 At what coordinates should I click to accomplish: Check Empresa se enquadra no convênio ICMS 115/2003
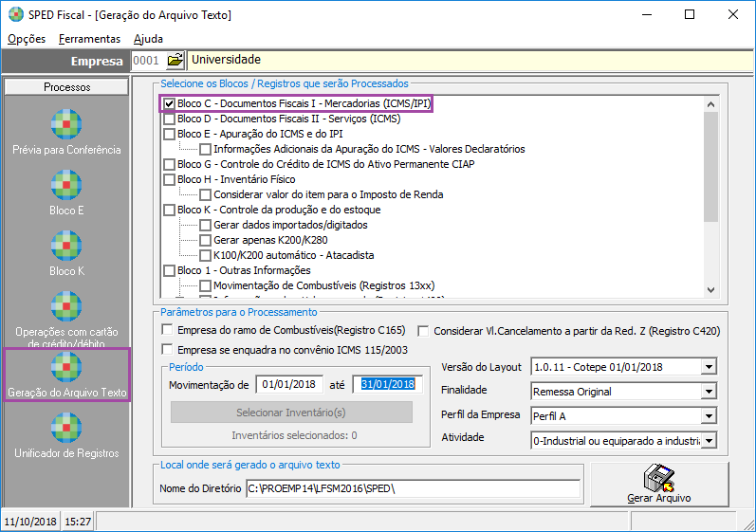(167, 349)
